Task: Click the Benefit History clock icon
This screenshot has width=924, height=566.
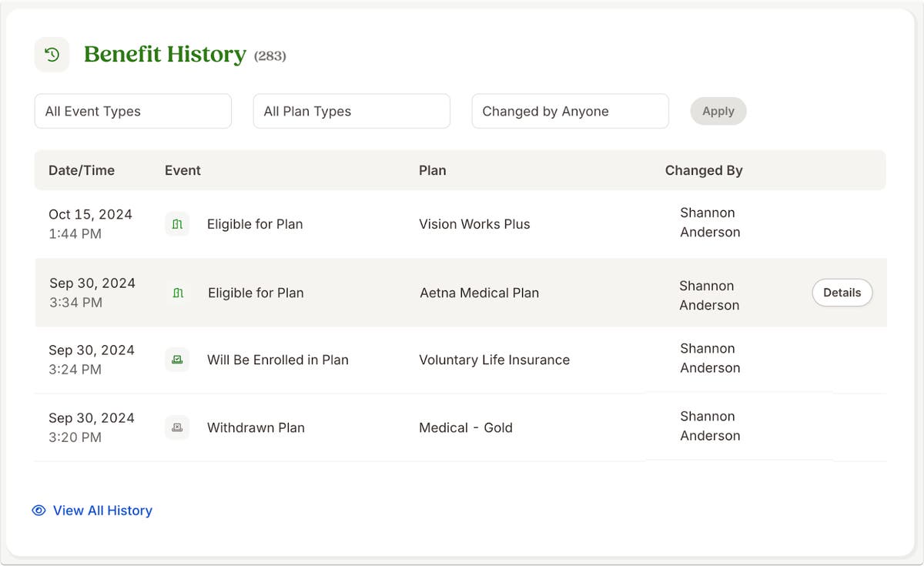Action: [x=52, y=54]
